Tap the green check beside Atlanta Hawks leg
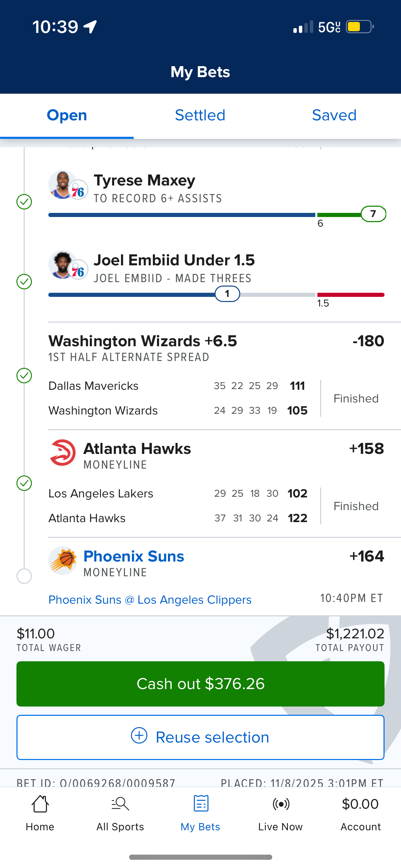 coord(24,483)
